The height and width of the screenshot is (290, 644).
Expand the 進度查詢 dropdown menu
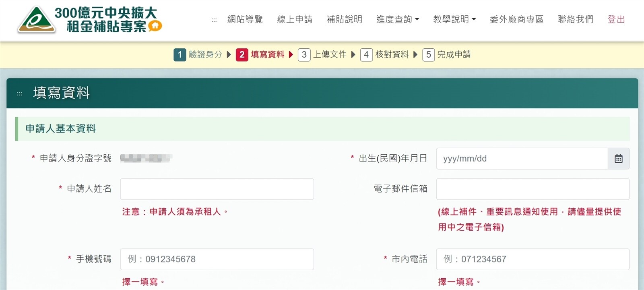pyautogui.click(x=398, y=19)
